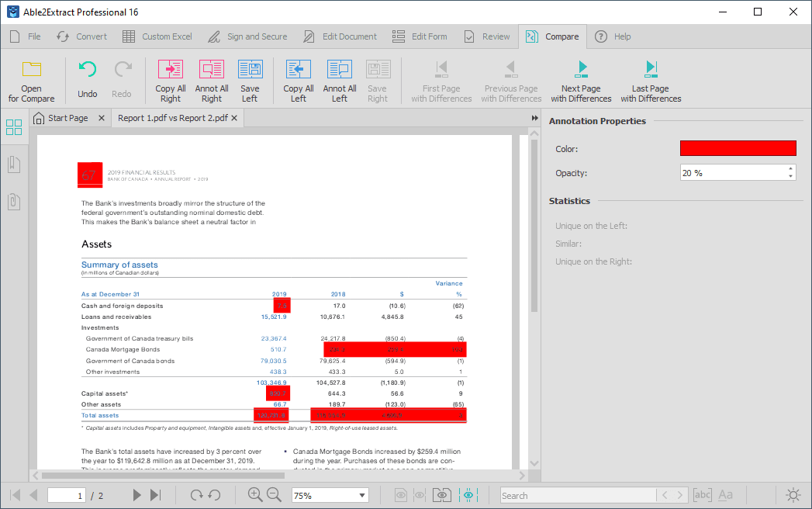Open the Convert tab

click(x=82, y=36)
